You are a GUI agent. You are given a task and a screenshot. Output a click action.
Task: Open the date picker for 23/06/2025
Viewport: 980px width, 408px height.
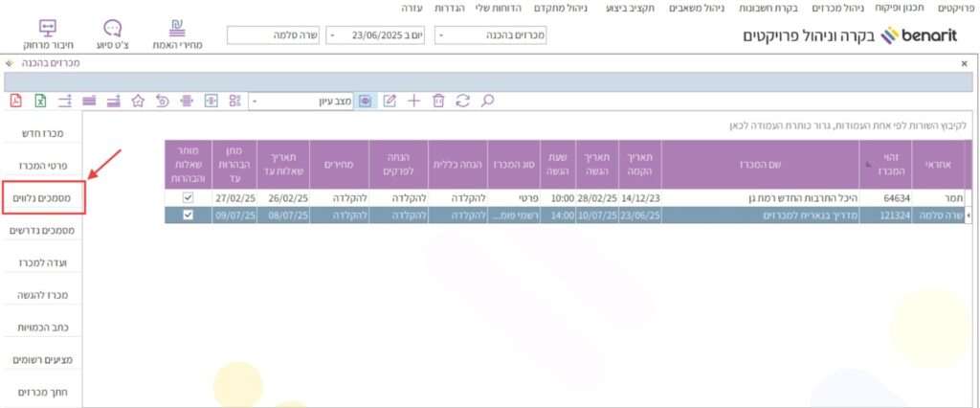[x=332, y=36]
